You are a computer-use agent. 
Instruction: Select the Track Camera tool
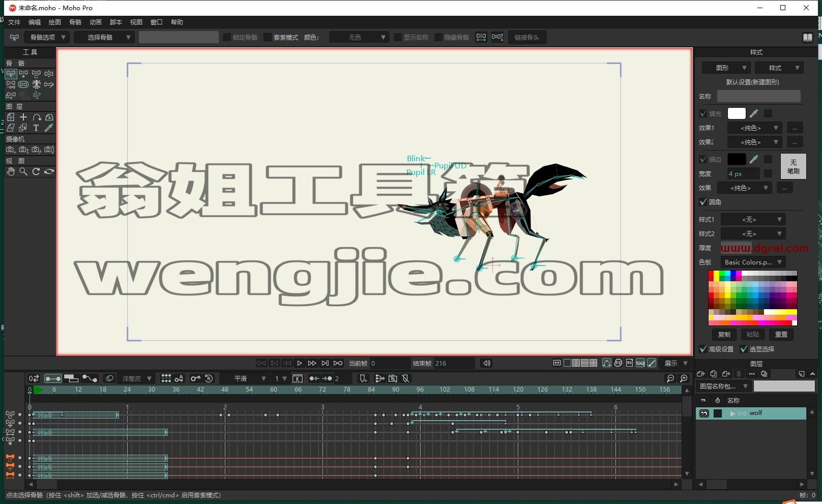click(11, 150)
